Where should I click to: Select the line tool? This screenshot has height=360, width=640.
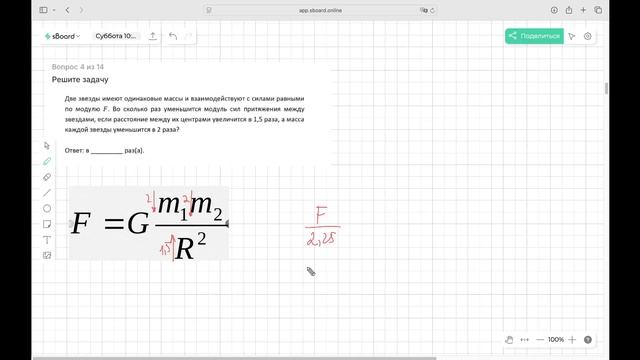coord(47,193)
